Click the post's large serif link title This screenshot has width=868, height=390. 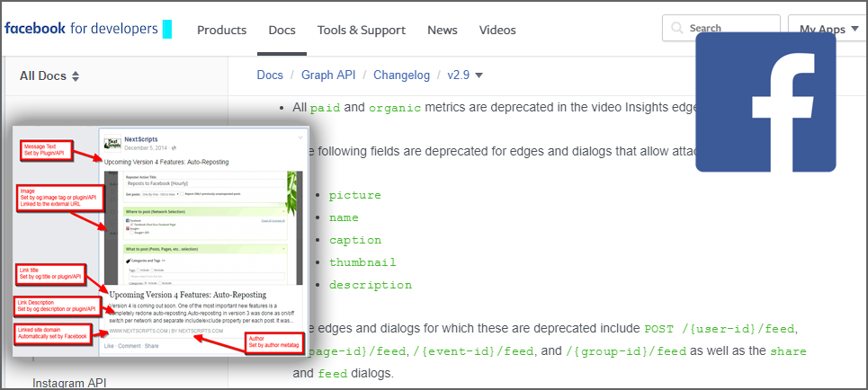pyautogui.click(x=188, y=295)
